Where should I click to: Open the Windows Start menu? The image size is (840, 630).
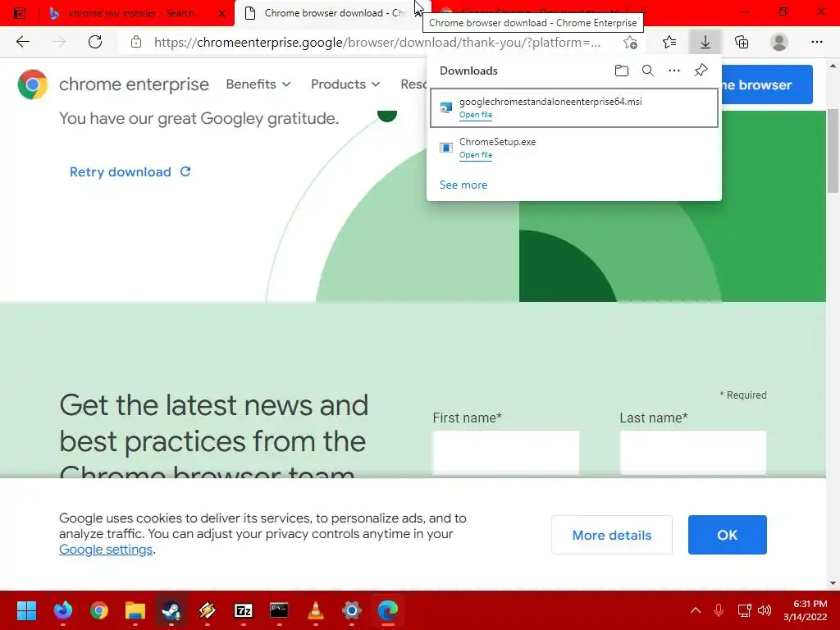point(26,610)
